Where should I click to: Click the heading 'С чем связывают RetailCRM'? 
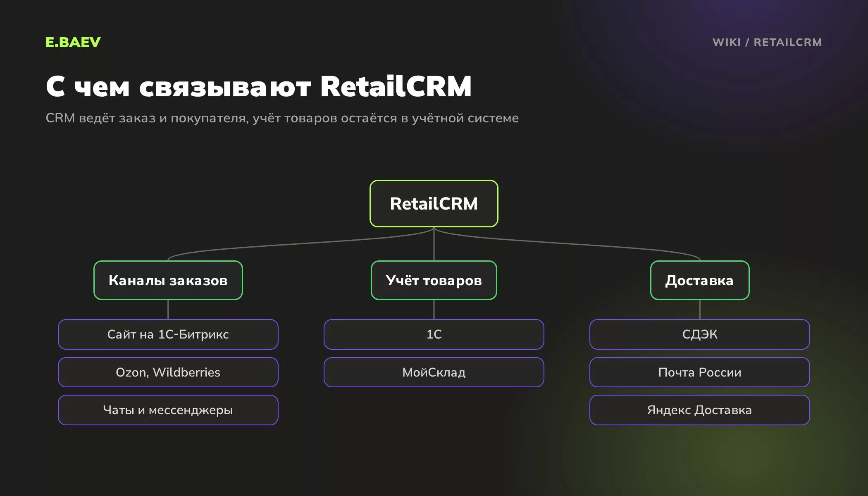[x=259, y=86]
